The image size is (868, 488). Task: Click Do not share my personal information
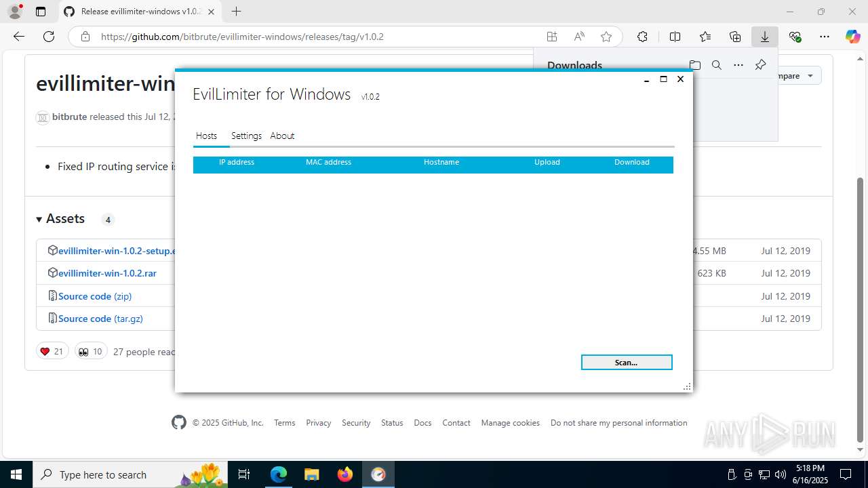[619, 423]
